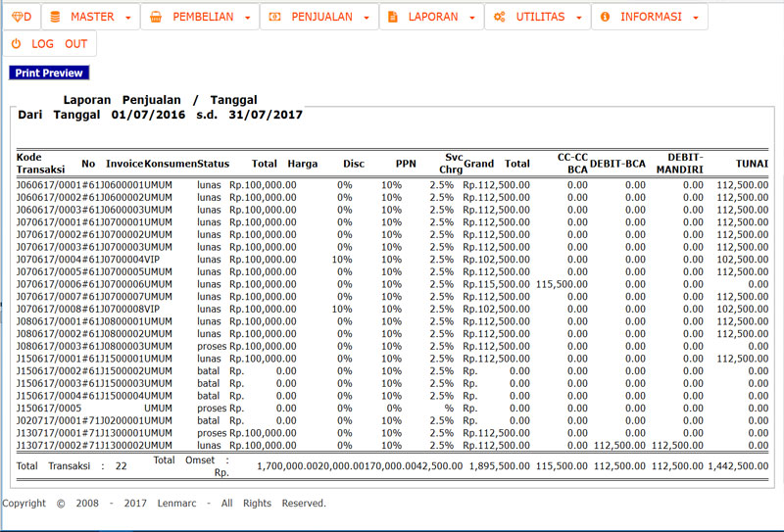
Task: Click the PENJUALAN money icon
Action: coord(274,17)
